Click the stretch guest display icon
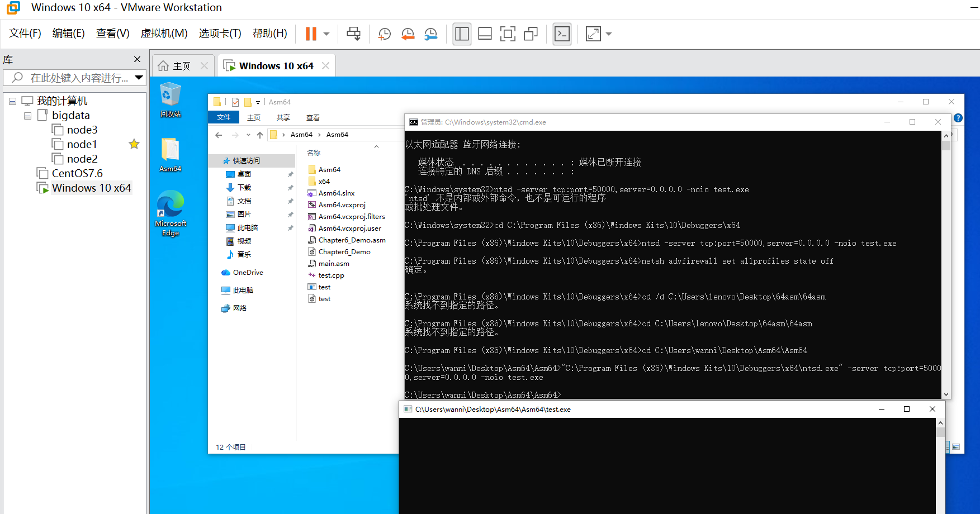This screenshot has width=980, height=514. [x=593, y=34]
